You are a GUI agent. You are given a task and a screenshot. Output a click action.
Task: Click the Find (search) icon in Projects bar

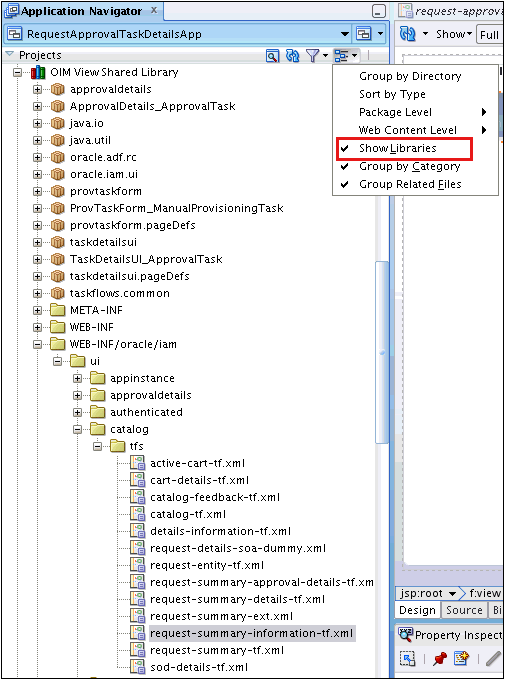(272, 56)
